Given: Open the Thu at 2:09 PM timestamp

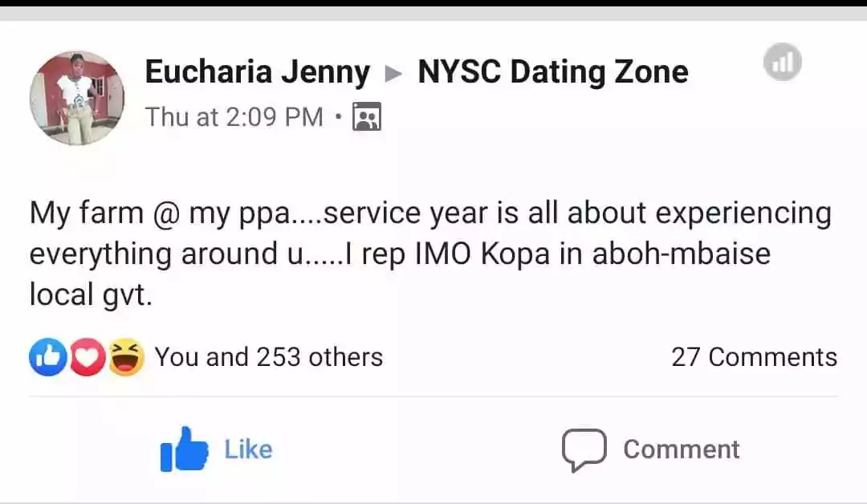Looking at the screenshot, I should 234,116.
